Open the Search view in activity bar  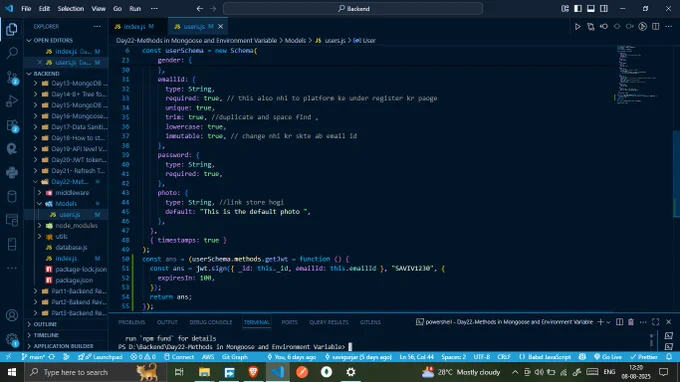12,53
